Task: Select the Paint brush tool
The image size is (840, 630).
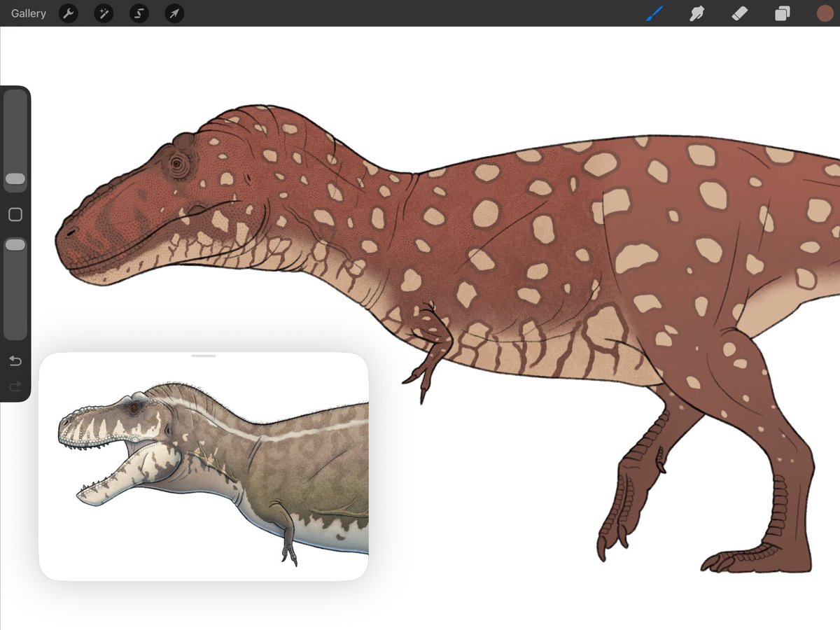Action: 654,13
